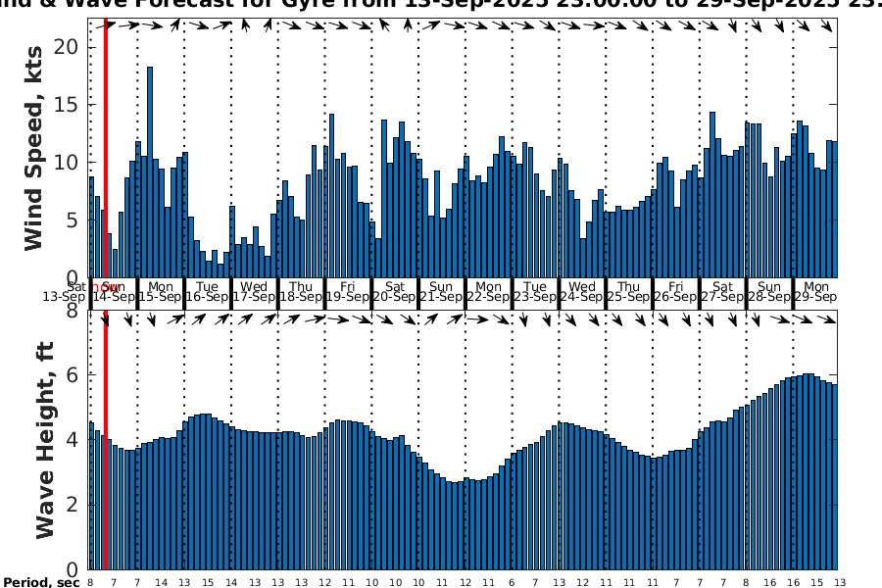Click the red 'now' line in wave chart
Image resolution: width=882 pixels, height=588 pixels.
[x=106, y=439]
